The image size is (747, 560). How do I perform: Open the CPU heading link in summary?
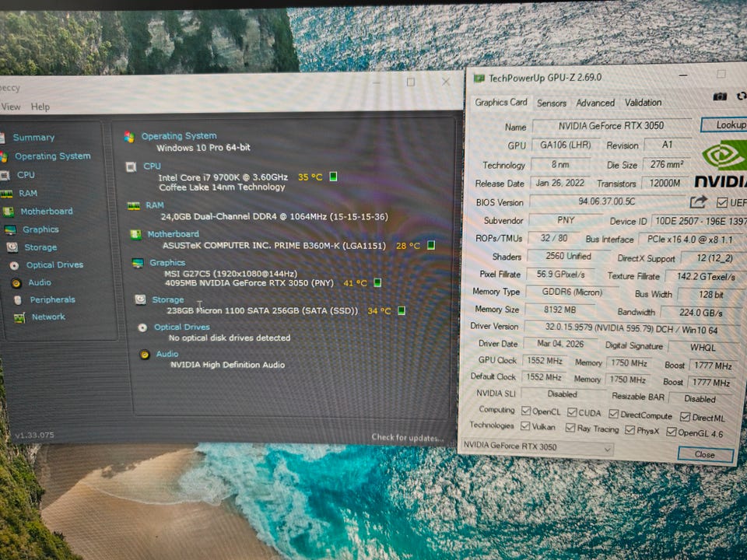click(x=152, y=166)
